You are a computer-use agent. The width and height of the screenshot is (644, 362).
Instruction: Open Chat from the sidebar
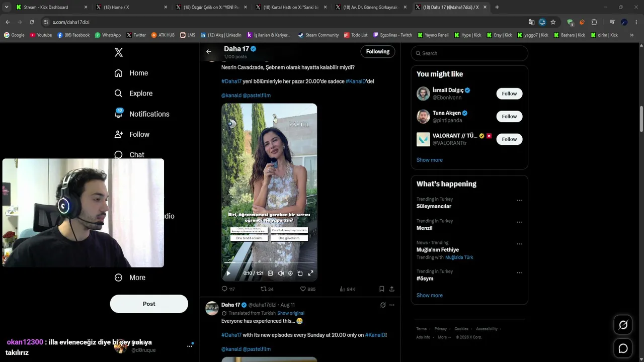(x=129, y=154)
